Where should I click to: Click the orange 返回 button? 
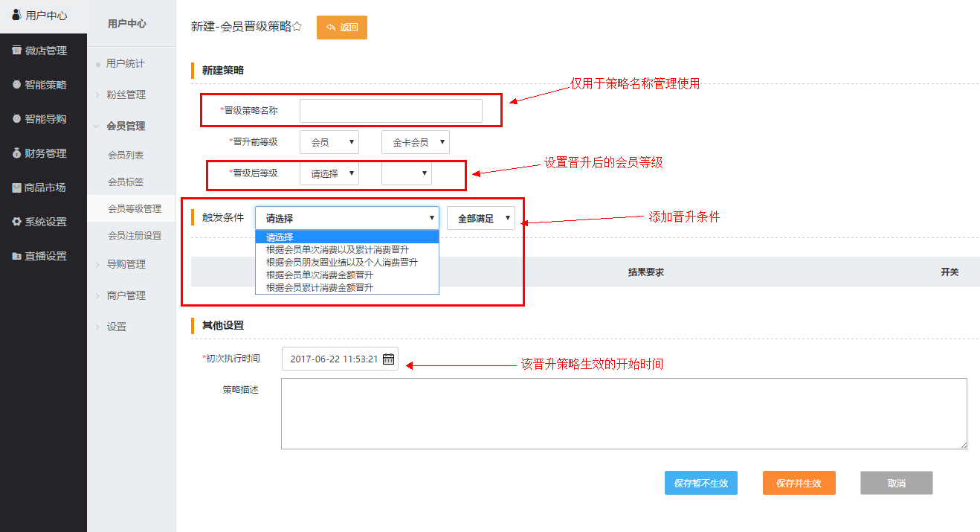click(x=341, y=28)
